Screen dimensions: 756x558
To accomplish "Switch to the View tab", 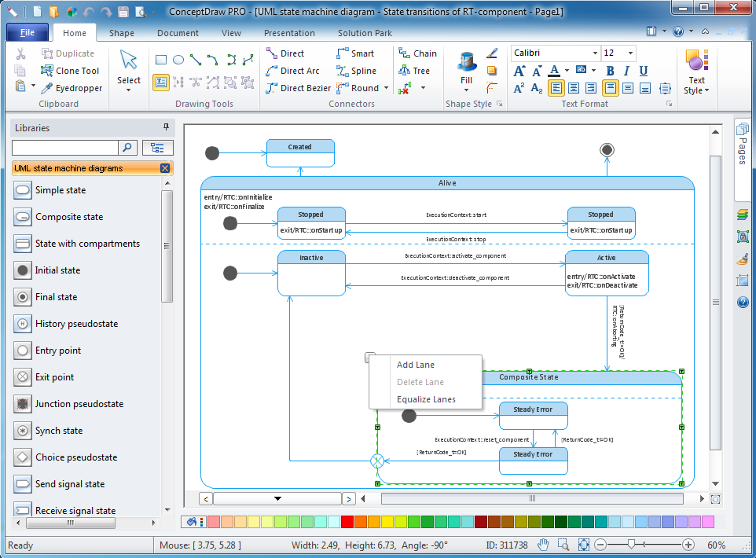I will [231, 33].
